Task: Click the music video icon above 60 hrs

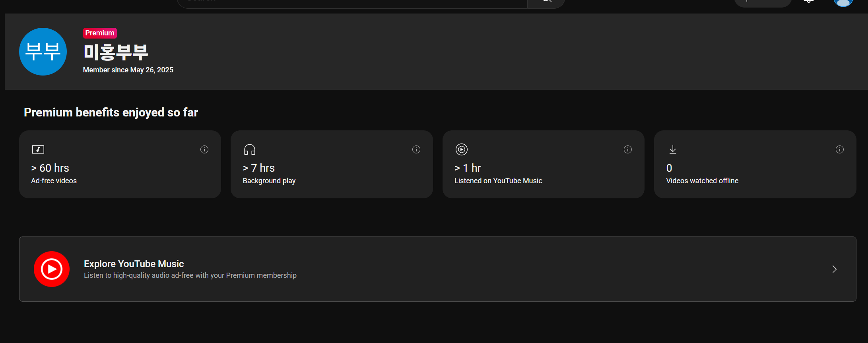Action: (x=38, y=149)
